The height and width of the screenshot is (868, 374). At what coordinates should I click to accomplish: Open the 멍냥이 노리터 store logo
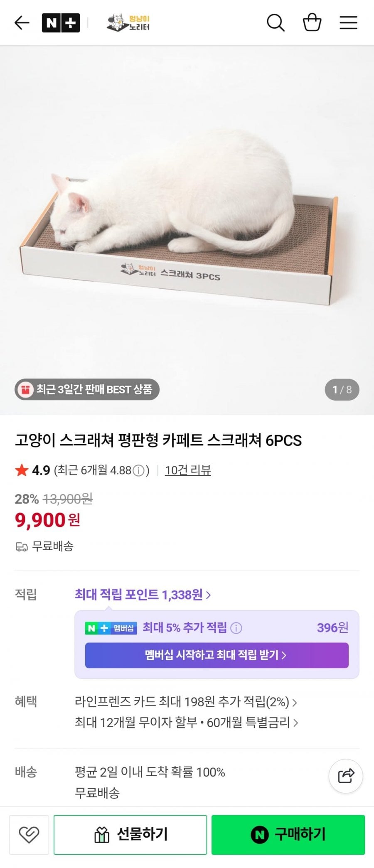click(x=128, y=23)
